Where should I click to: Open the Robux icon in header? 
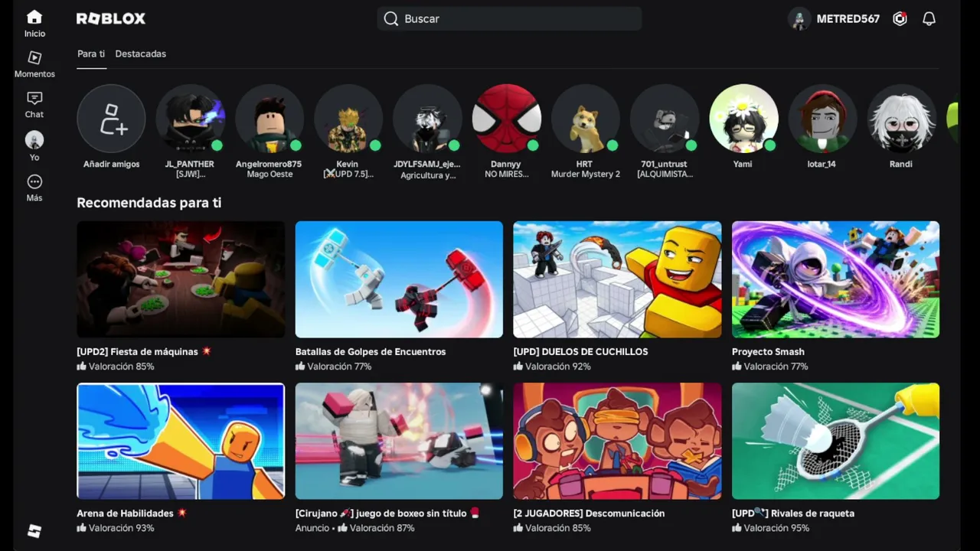(900, 18)
